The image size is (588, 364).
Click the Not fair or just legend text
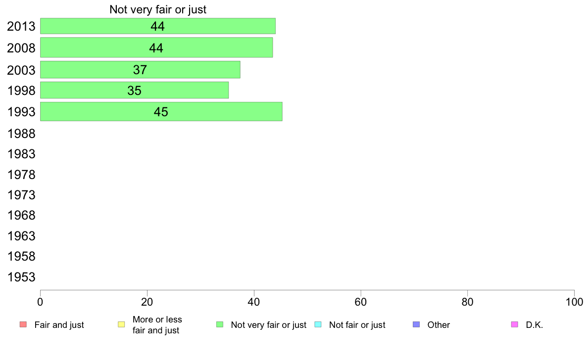tap(357, 324)
